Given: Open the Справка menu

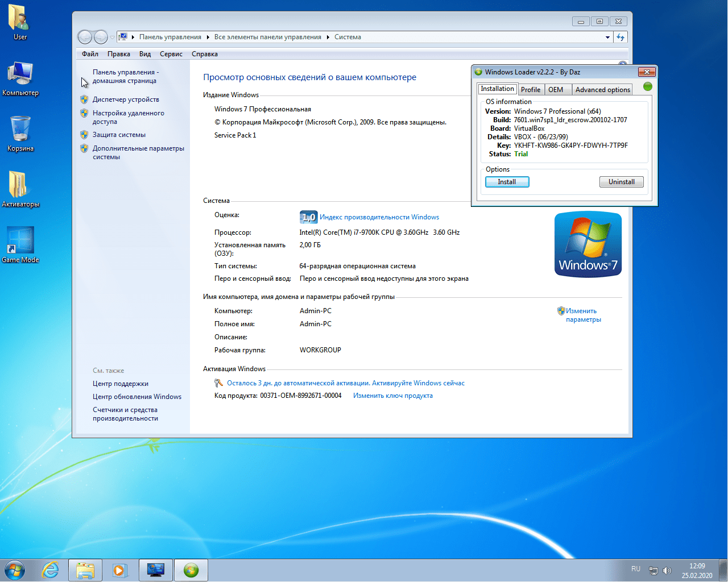Looking at the screenshot, I should click(205, 54).
